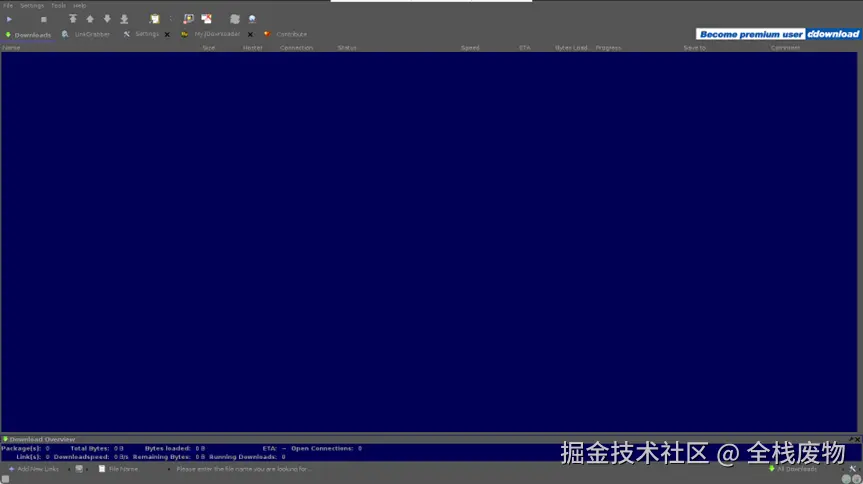
Task: Click the Become premium user banner
Action: (x=778, y=34)
